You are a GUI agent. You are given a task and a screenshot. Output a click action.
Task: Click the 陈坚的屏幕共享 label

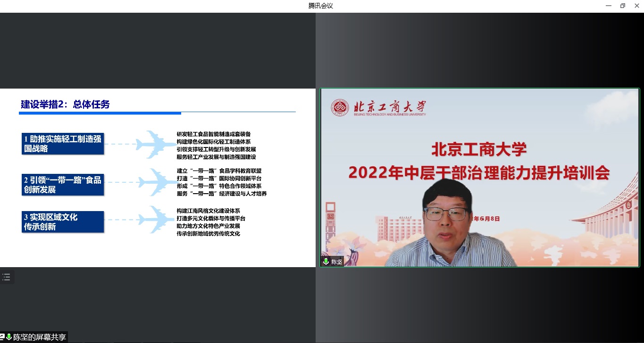(x=39, y=337)
